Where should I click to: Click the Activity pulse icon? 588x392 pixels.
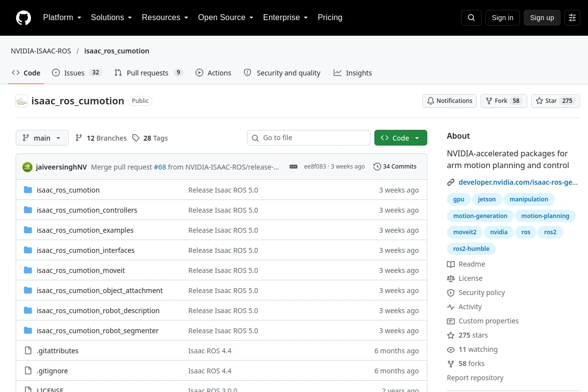(x=451, y=307)
